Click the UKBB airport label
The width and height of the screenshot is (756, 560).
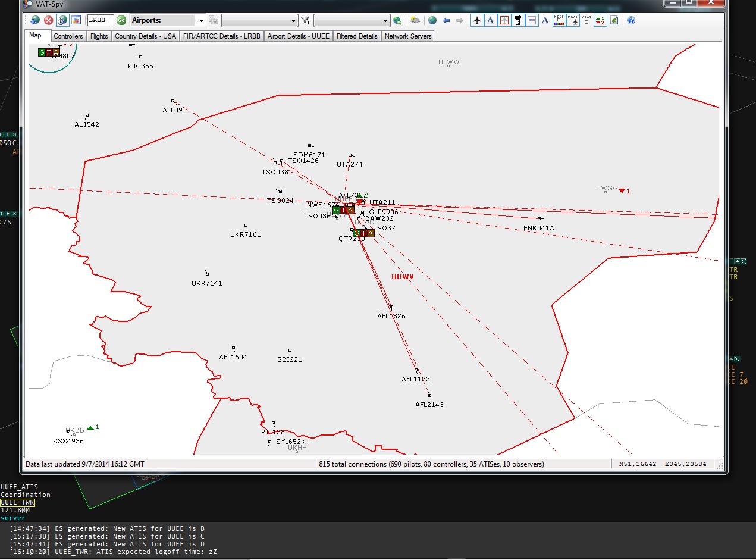pos(75,430)
